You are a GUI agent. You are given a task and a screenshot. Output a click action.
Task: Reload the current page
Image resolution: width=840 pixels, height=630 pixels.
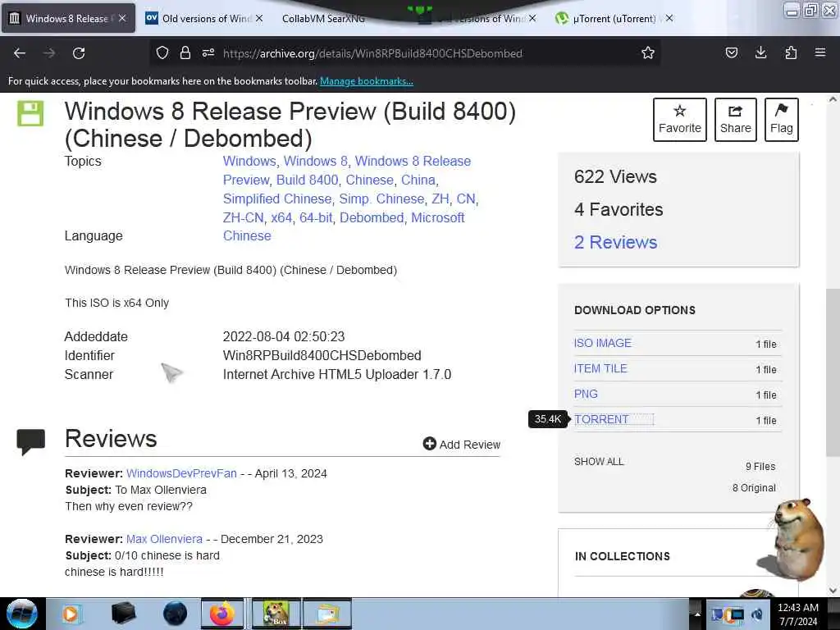click(x=79, y=53)
